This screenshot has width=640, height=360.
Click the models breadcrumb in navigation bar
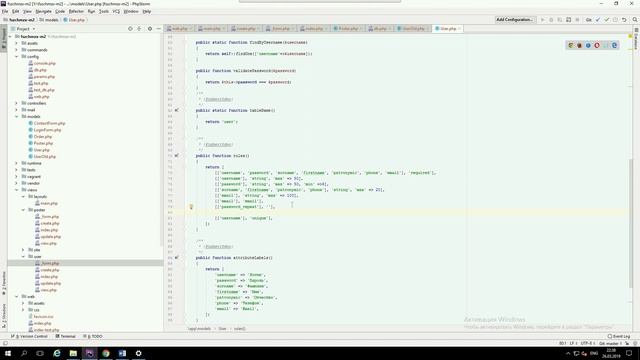[49, 20]
